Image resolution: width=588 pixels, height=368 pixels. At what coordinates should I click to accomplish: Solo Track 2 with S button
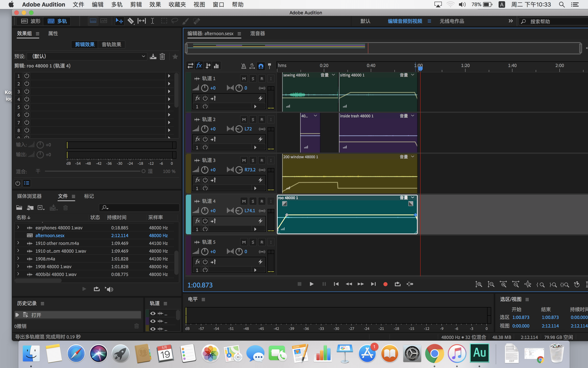[253, 120]
